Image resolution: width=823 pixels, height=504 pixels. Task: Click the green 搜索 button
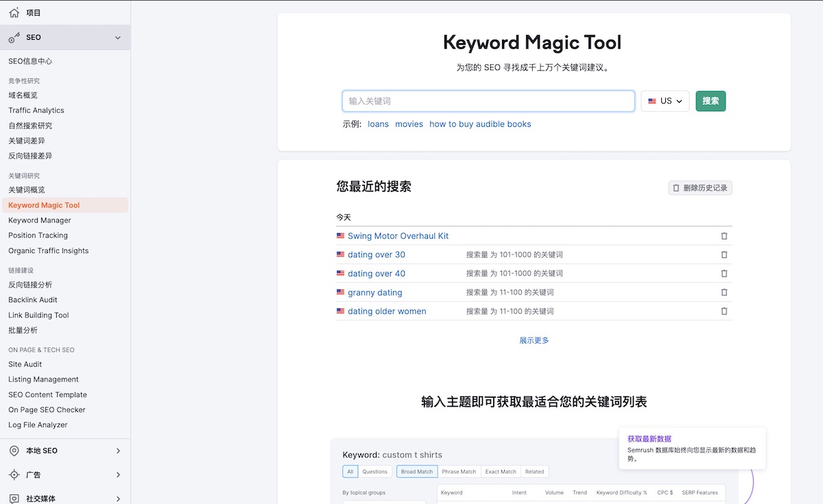(711, 101)
